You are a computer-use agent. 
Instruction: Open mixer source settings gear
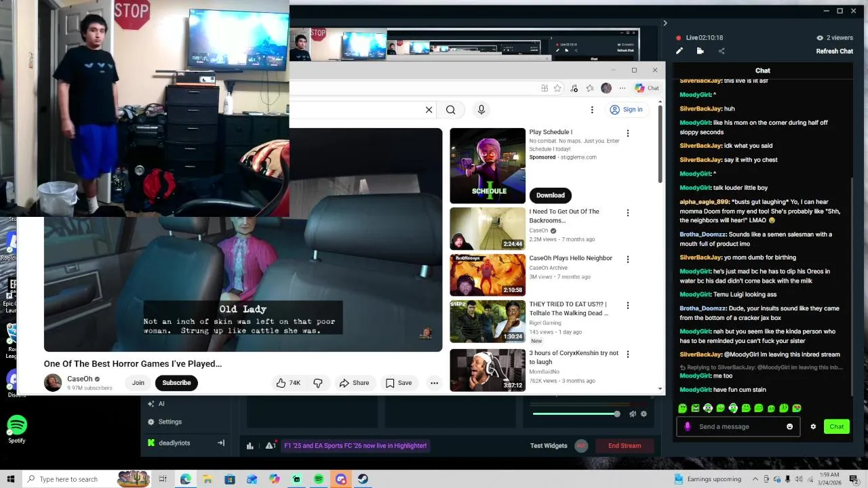pyautogui.click(x=644, y=413)
